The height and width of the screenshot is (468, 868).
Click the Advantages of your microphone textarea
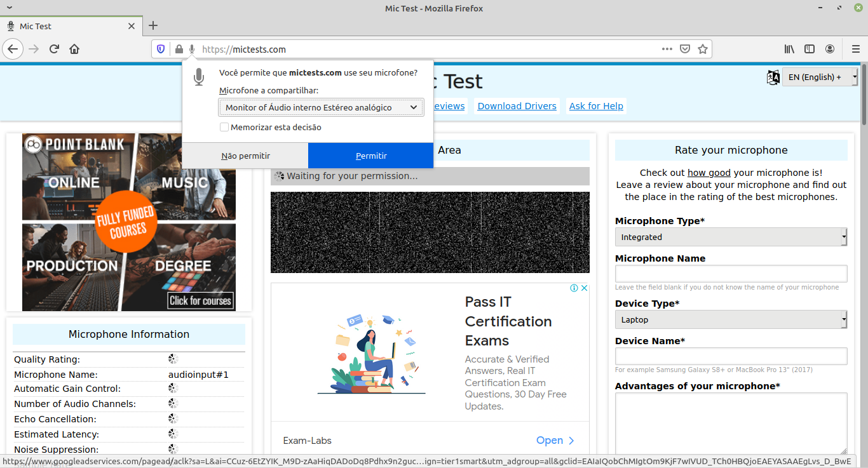[731, 424]
